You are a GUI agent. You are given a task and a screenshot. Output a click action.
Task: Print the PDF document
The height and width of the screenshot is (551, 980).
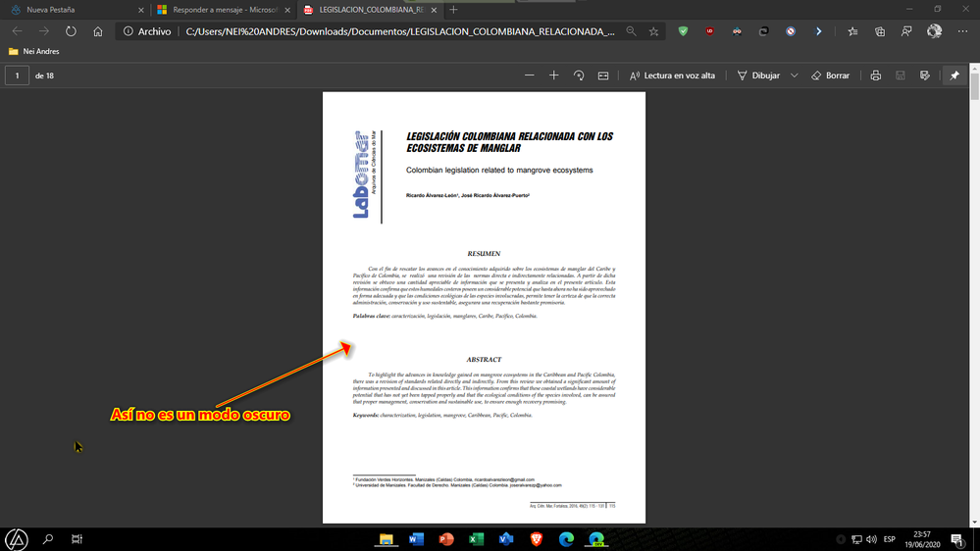point(876,75)
